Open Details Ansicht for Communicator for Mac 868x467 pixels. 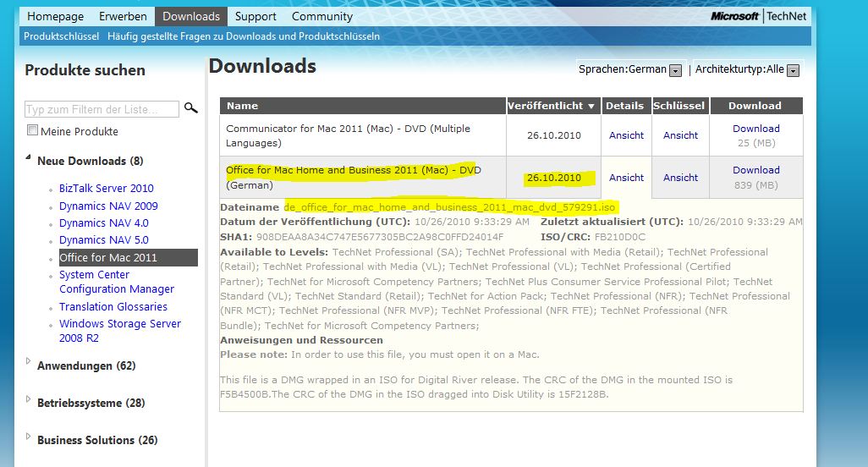tap(626, 135)
